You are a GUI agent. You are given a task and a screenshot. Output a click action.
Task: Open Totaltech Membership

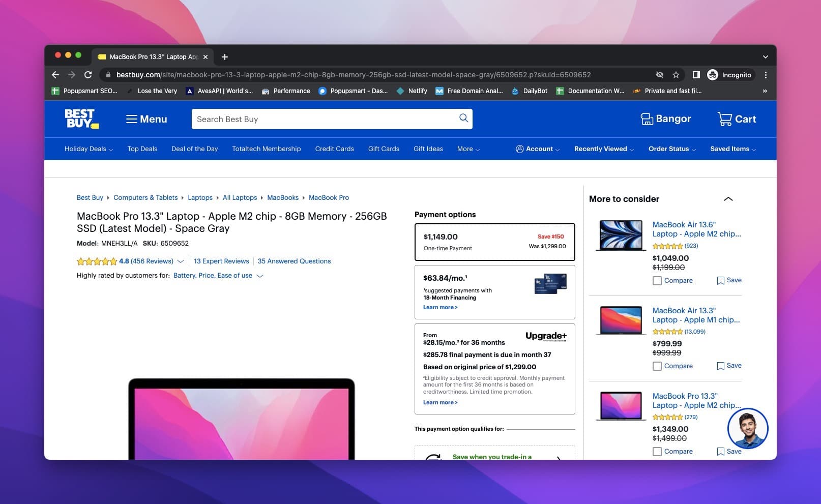[267, 149]
